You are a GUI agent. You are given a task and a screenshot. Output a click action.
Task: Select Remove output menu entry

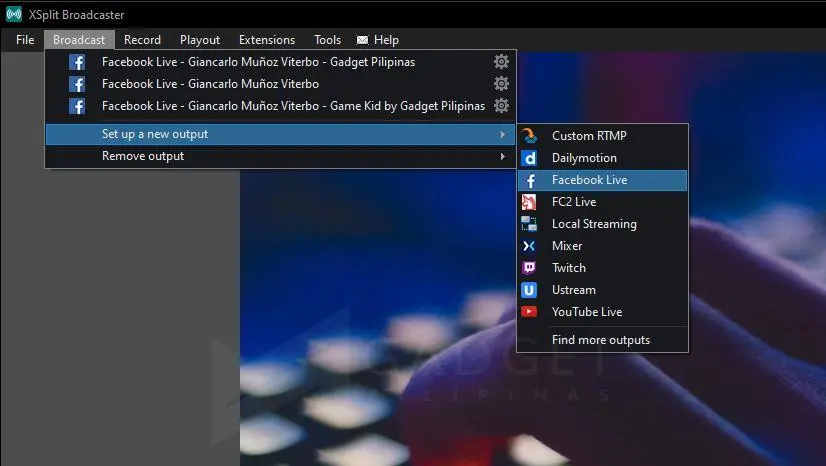point(280,156)
